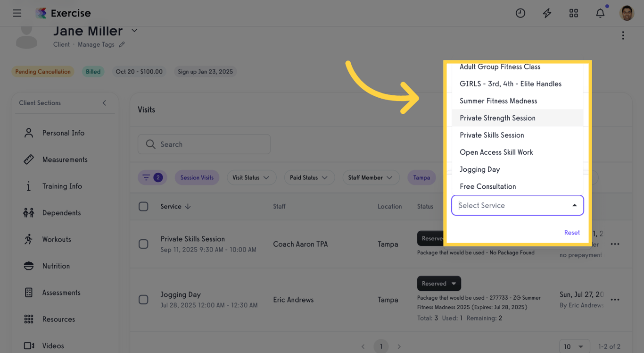Open the apps grid icon

coord(574,13)
